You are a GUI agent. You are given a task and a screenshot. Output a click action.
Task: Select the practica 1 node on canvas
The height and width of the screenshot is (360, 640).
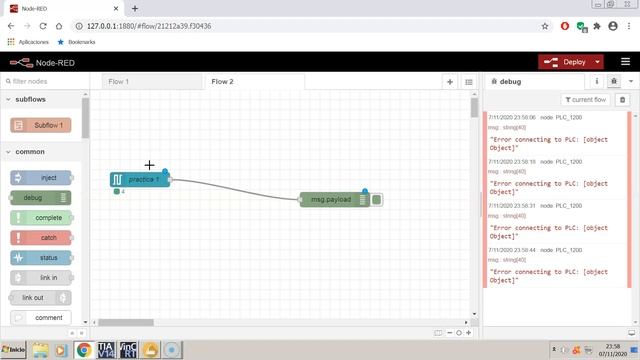(x=140, y=180)
